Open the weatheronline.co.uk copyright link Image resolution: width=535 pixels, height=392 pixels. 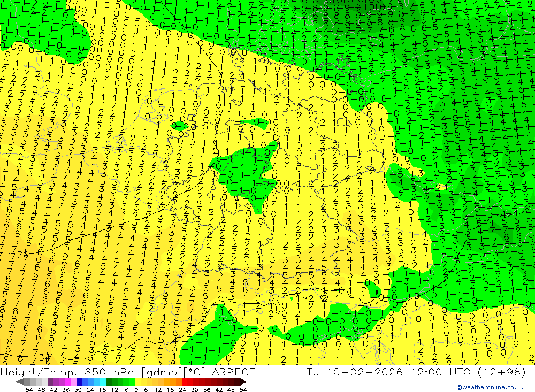490,387
